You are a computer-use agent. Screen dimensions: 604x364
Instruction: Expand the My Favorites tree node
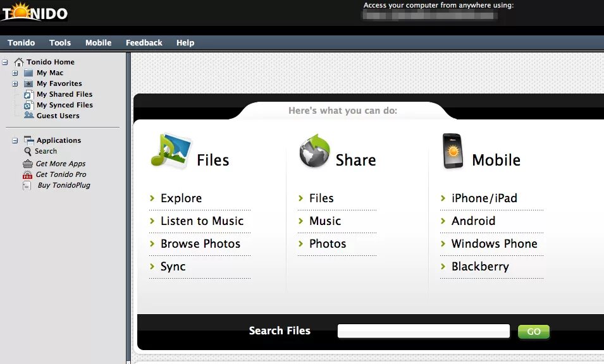click(15, 83)
